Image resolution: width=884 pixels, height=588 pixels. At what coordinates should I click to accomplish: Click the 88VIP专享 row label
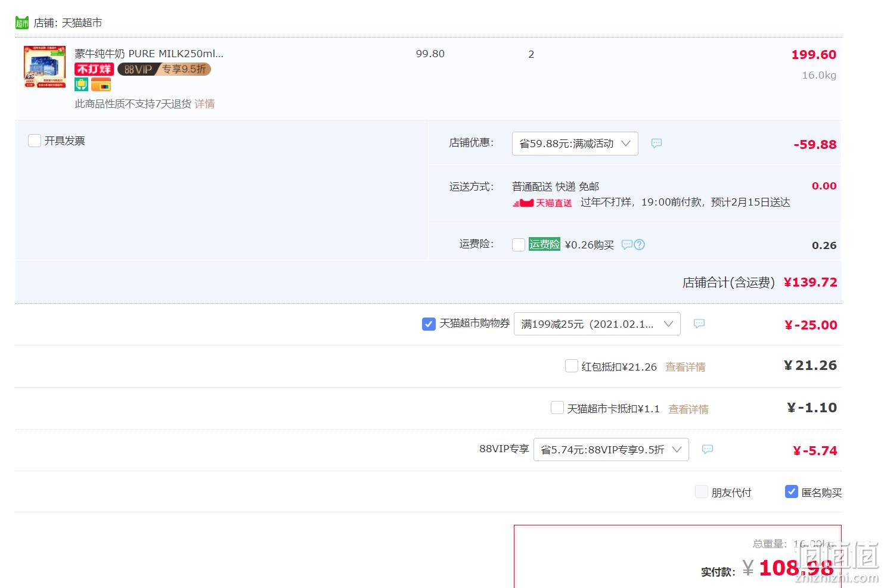pyautogui.click(x=504, y=449)
